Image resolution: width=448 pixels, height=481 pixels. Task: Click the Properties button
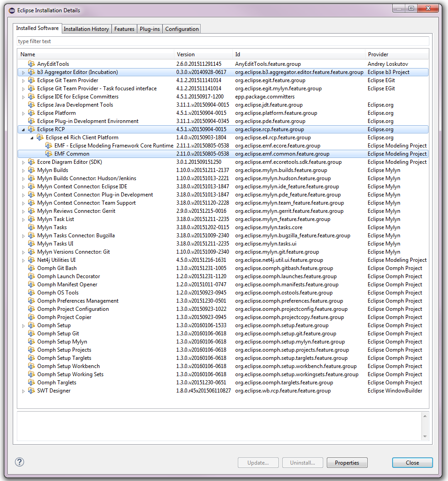pos(347,462)
